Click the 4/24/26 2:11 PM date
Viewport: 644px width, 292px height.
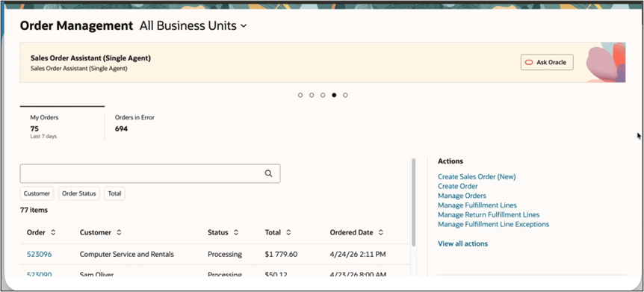[x=358, y=254]
